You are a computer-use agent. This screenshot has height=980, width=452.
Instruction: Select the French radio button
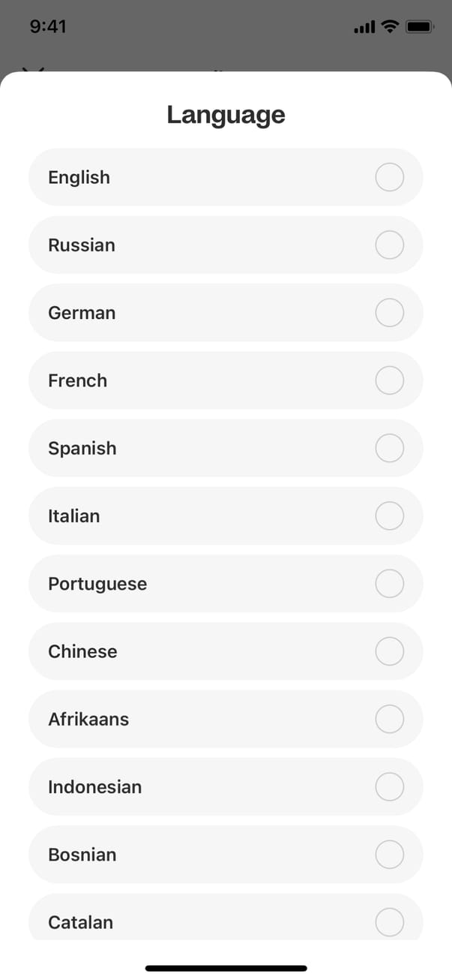[x=389, y=380]
